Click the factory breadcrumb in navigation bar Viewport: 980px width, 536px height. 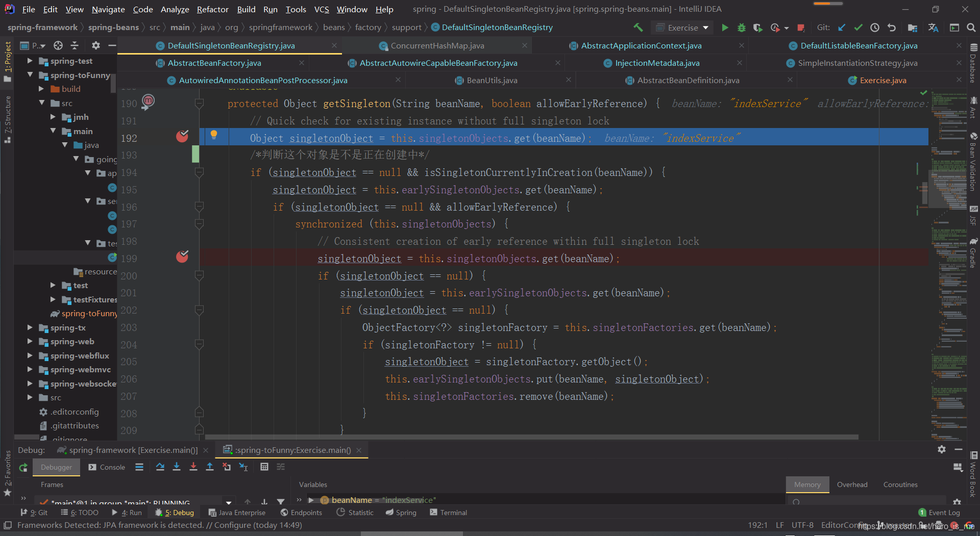coord(368,28)
